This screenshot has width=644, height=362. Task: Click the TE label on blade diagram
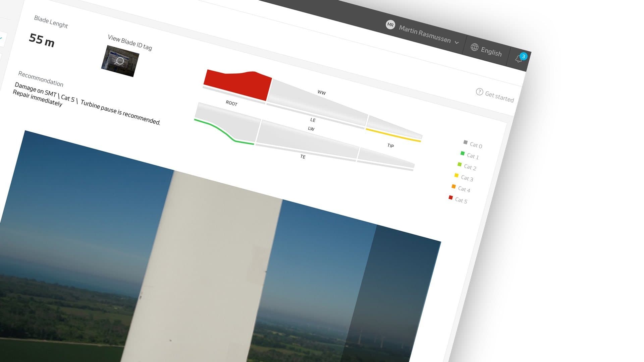point(303,157)
